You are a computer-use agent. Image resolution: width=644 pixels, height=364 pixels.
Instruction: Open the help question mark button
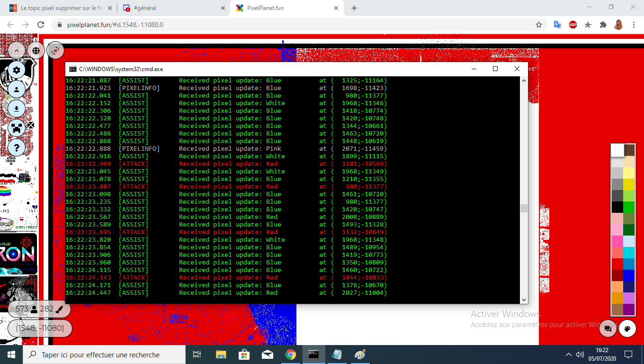pyautogui.click(x=17, y=147)
